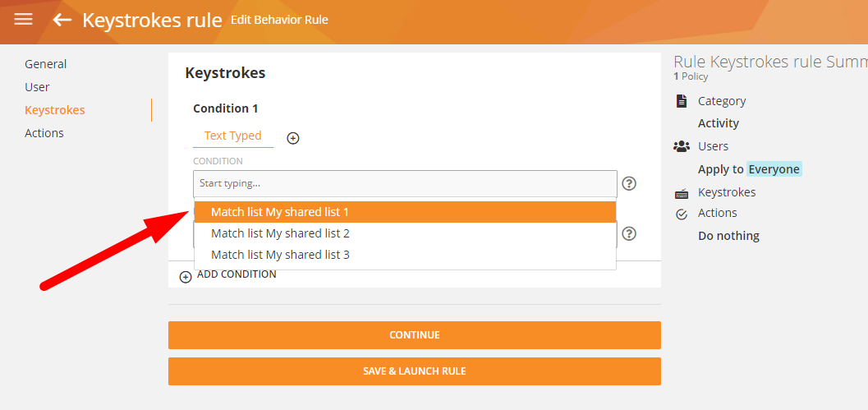Go to the User section
Viewport: 868px width, 410px height.
(x=37, y=87)
